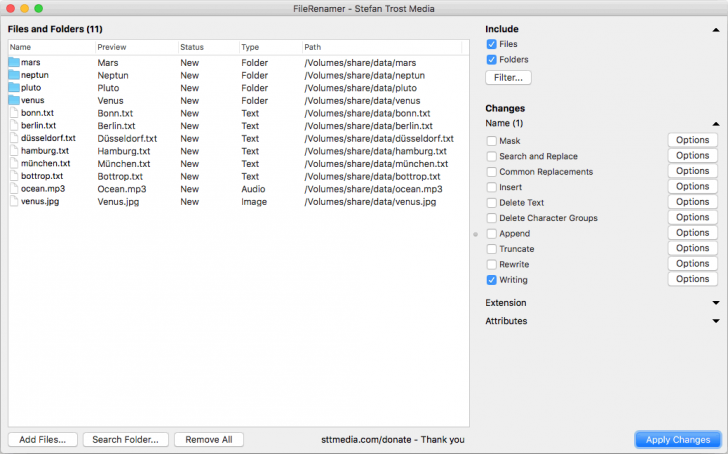Select the Düsseldorf.txt preview cell
This screenshot has height=454, width=728.
click(127, 138)
